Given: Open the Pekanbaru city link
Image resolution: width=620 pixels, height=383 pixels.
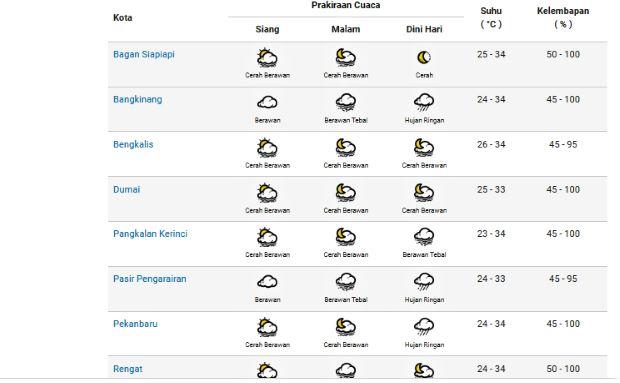Looking at the screenshot, I should tap(135, 324).
